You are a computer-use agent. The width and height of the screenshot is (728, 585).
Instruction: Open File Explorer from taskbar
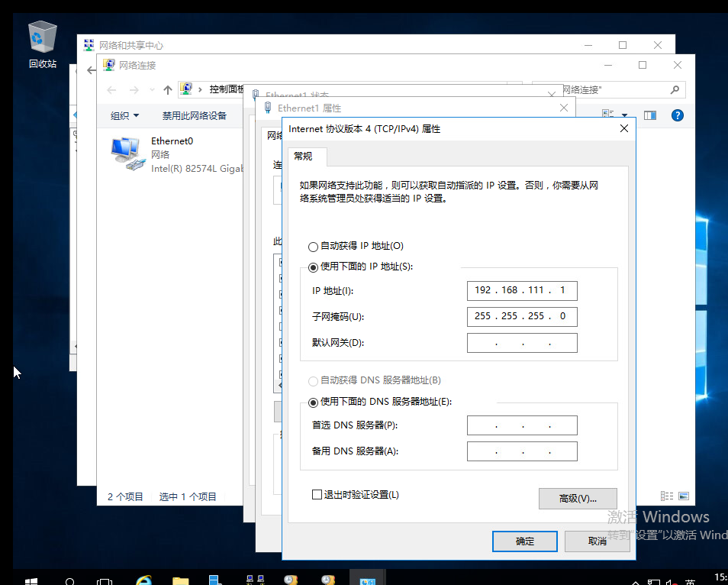pyautogui.click(x=180, y=581)
